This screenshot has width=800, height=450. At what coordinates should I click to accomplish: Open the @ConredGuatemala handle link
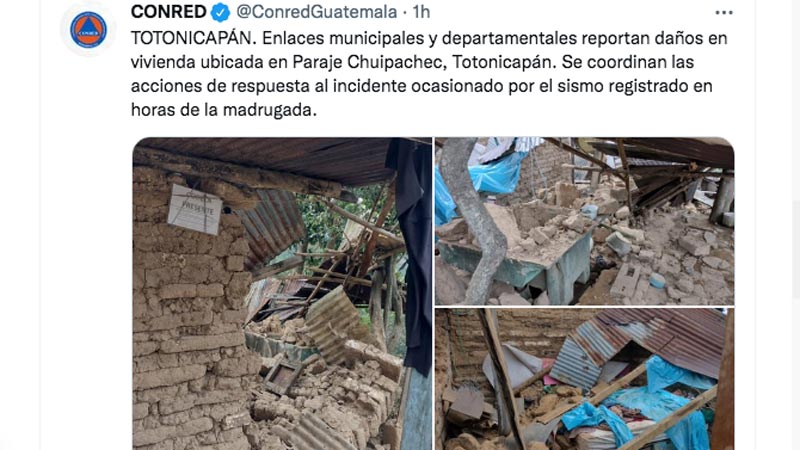pyautogui.click(x=316, y=12)
